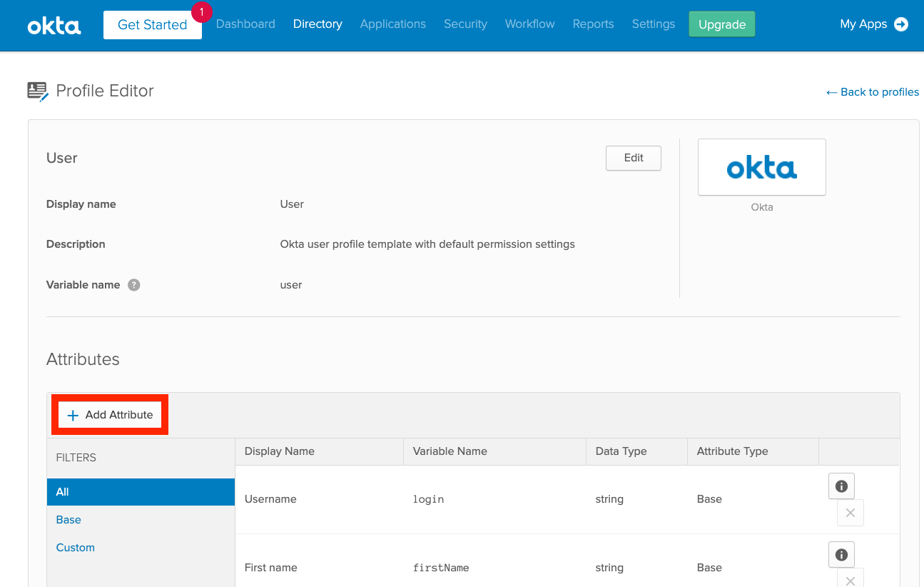Open the Security menu

pos(465,24)
